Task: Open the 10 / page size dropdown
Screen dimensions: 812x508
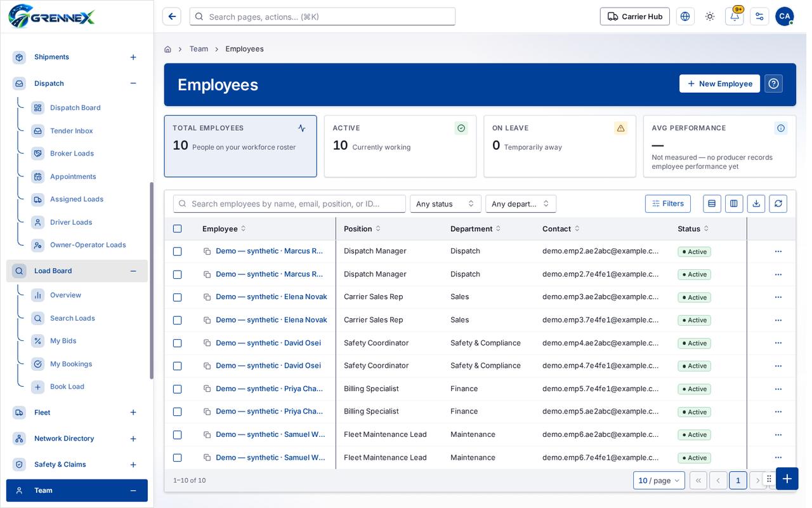Action: (659, 481)
